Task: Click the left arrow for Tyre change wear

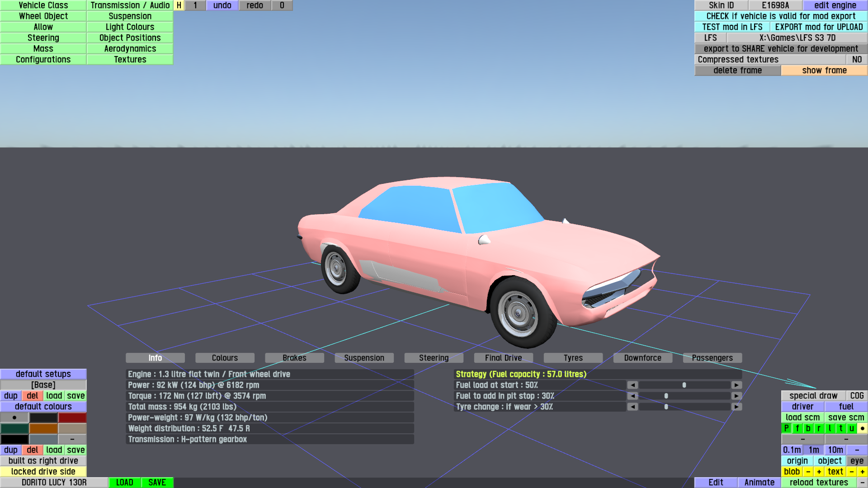Action: [632, 407]
